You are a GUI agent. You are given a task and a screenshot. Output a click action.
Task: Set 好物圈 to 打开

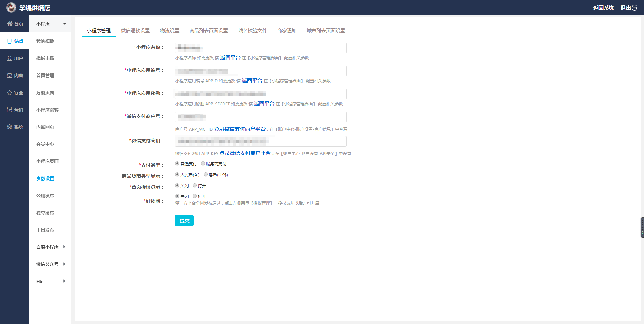pyautogui.click(x=195, y=196)
